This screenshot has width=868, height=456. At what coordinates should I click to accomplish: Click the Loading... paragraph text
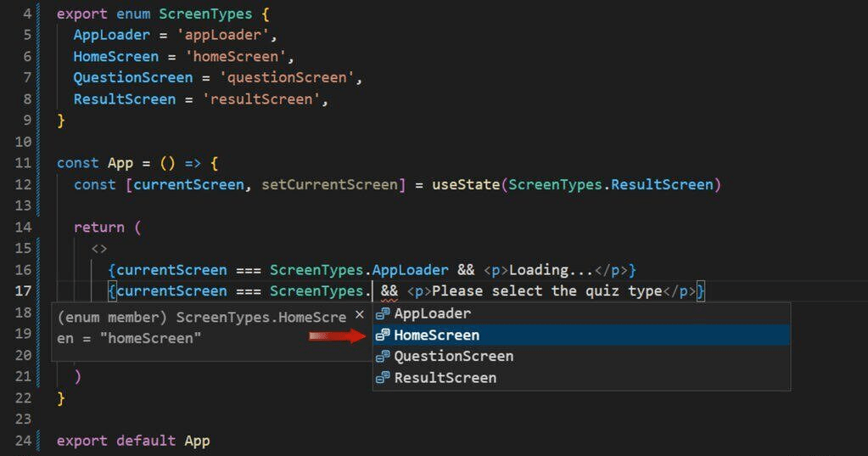(551, 270)
